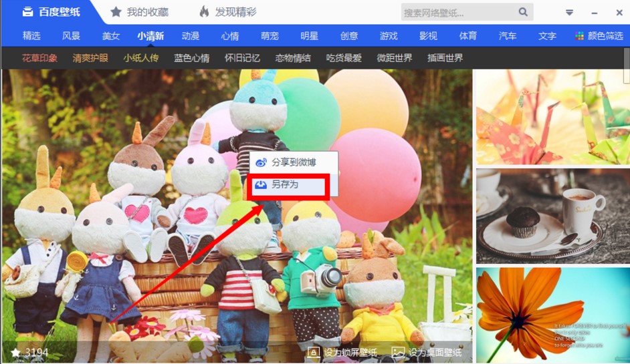Viewport: 630px width, 364px height.
Task: Select the 汽车 category
Action: pos(508,35)
